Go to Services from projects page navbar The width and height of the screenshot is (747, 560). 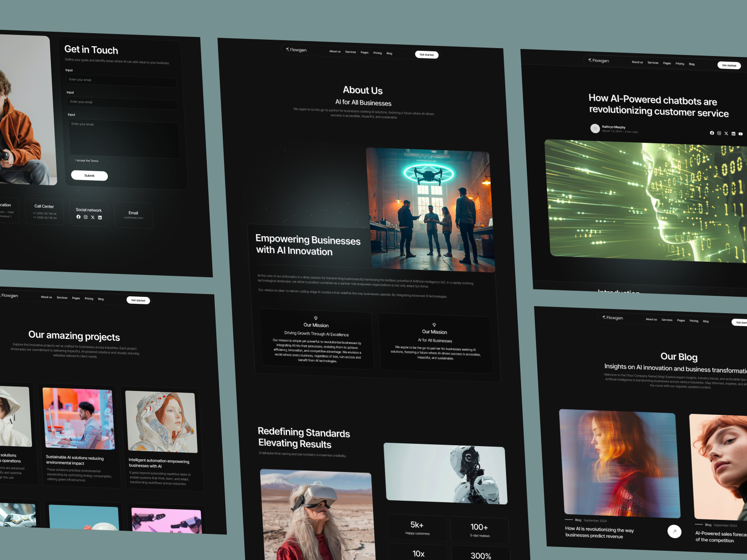tap(62, 297)
